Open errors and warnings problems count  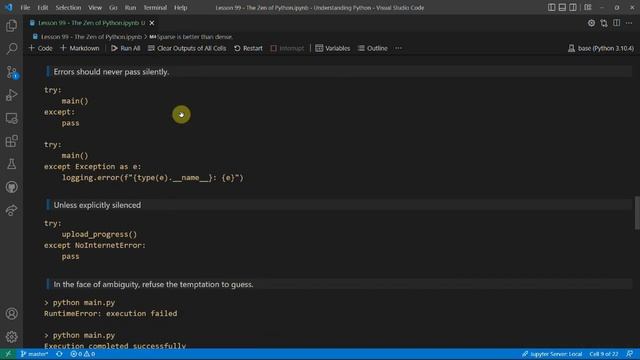[x=82, y=354]
